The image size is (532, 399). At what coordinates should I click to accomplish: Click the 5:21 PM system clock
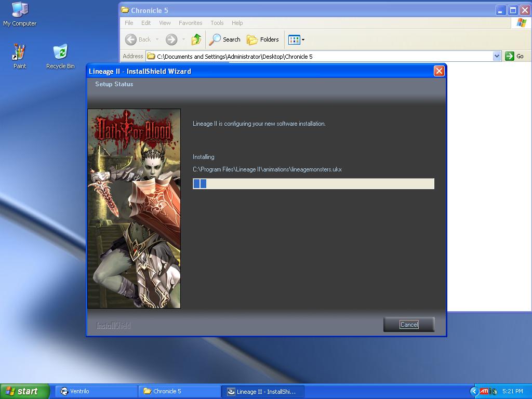click(513, 391)
